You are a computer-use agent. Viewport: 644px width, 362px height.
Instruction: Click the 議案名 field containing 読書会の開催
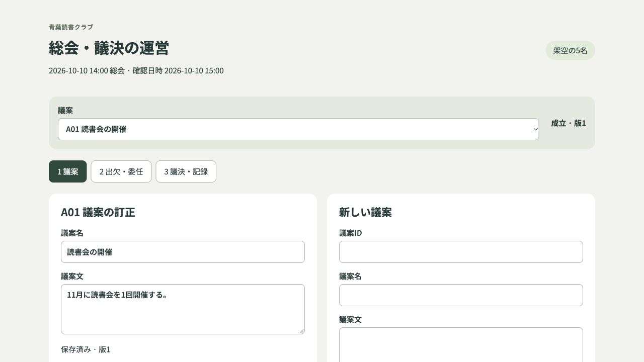coord(183,252)
